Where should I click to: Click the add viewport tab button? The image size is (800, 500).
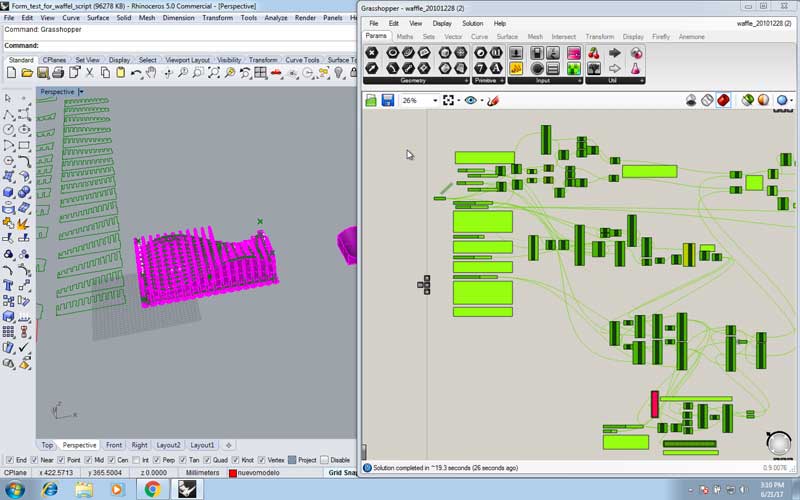point(229,445)
